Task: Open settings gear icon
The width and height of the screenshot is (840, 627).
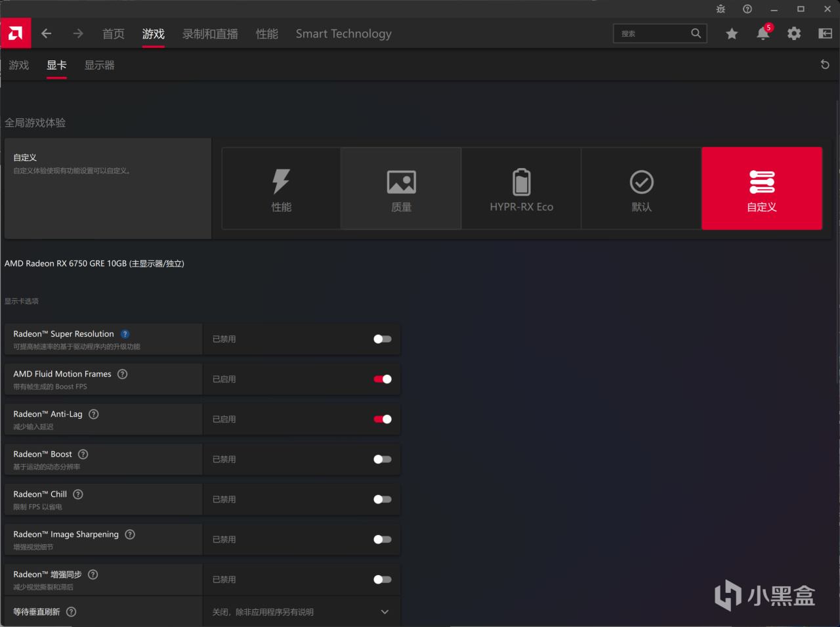Action: point(794,33)
